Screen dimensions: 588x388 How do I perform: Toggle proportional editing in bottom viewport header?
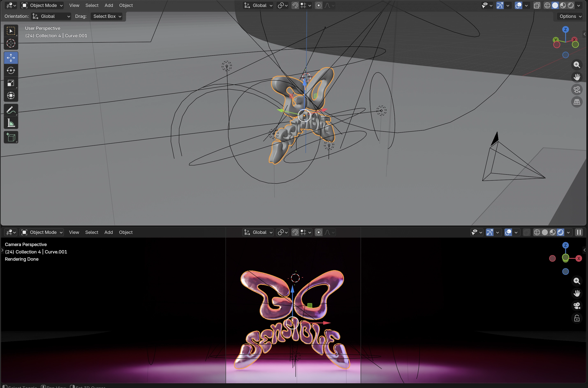tap(319, 232)
